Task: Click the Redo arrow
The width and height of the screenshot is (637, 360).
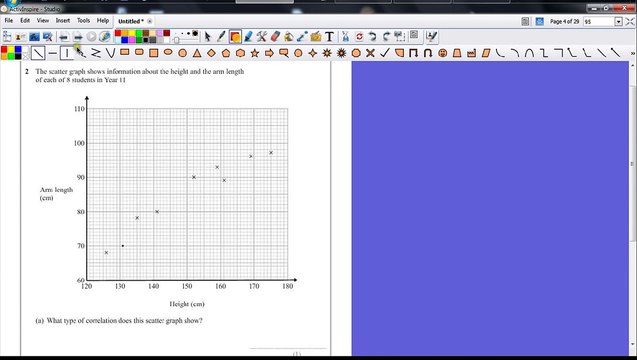Action: coord(386,37)
